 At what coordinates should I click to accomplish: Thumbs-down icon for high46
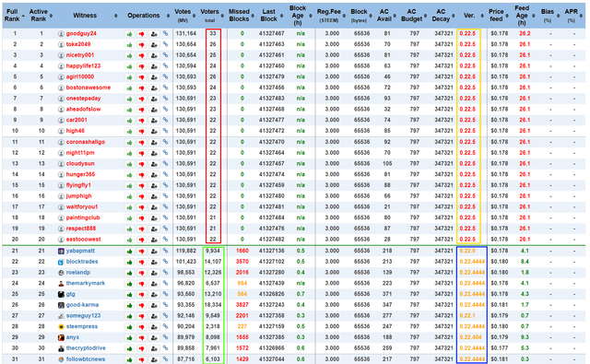tap(142, 131)
